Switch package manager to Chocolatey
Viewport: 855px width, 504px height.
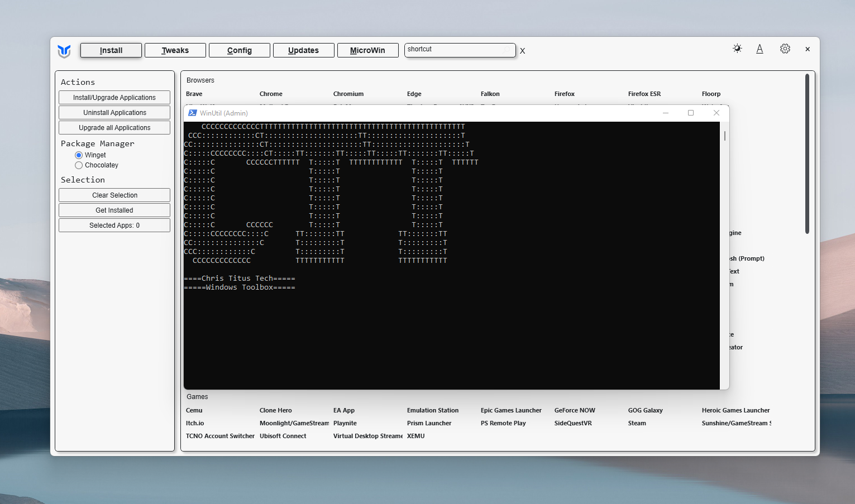pos(79,165)
